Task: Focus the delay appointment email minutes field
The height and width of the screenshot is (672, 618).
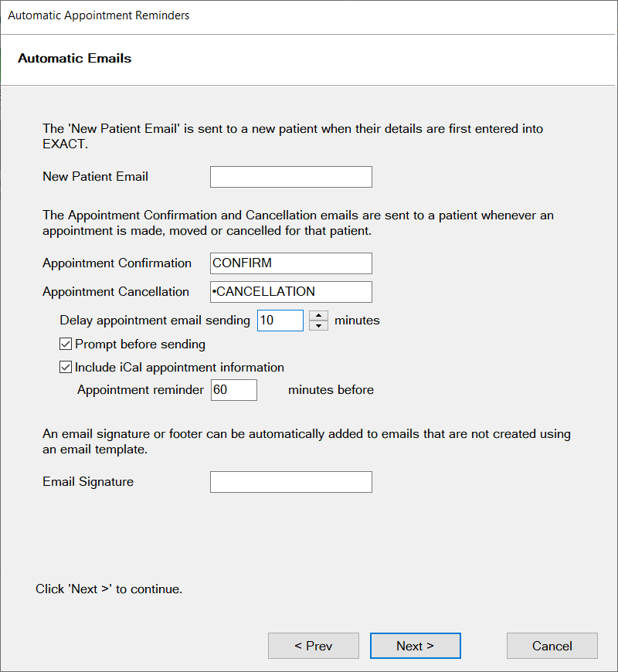Action: coord(280,321)
